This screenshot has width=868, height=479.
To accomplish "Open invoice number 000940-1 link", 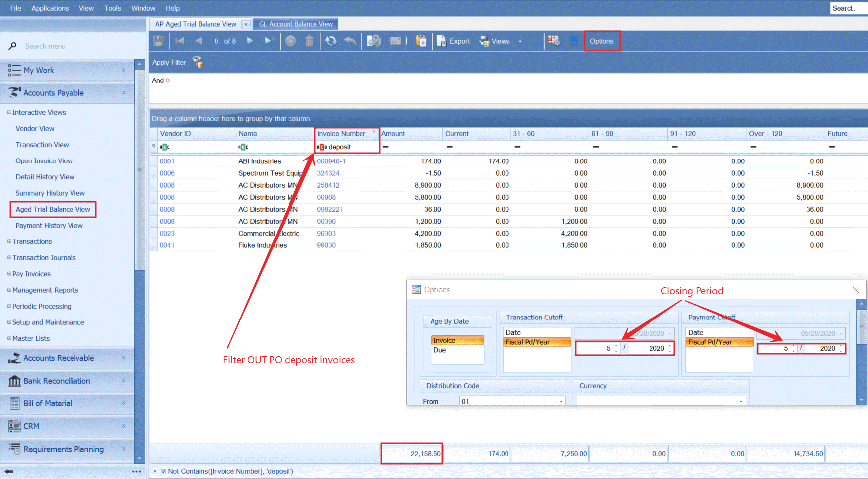I will (331, 161).
